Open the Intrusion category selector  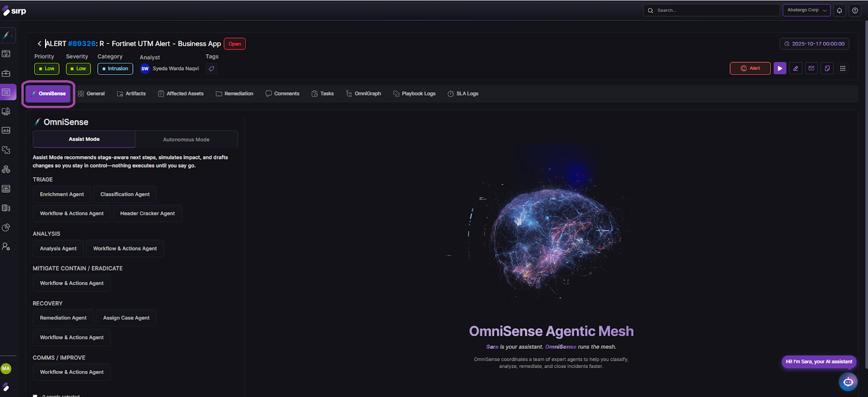pyautogui.click(x=115, y=69)
